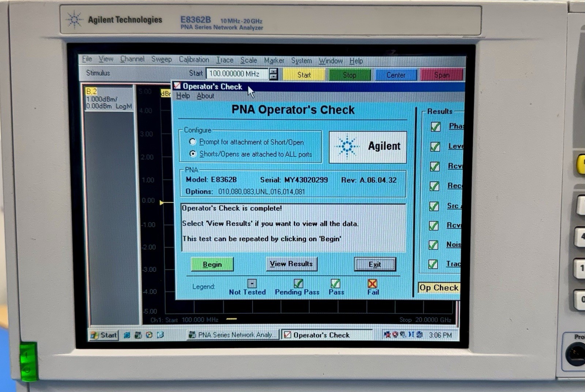This screenshot has width=585, height=392.
Task: Click the yellow reference marker at 0.00
Action: pos(162,202)
